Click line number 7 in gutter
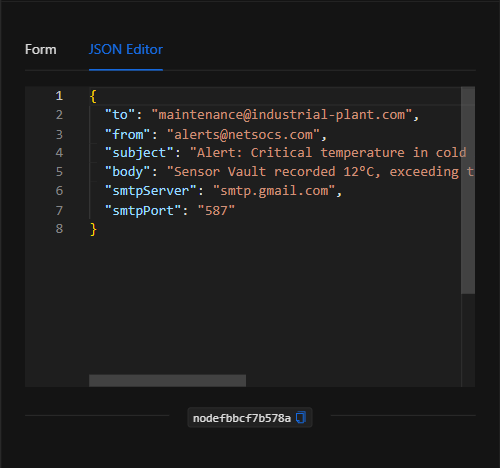The height and width of the screenshot is (468, 500). click(x=59, y=211)
